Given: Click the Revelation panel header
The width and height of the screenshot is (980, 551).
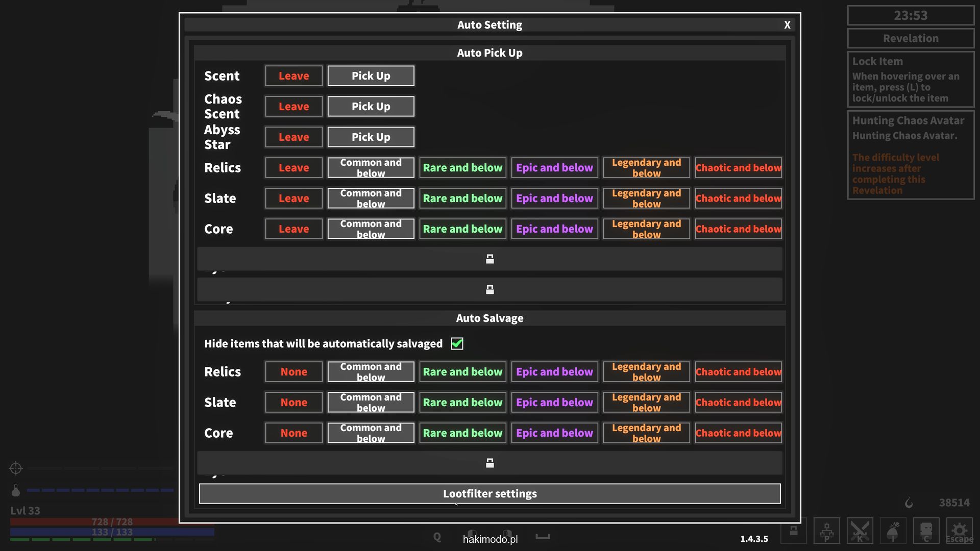Looking at the screenshot, I should (911, 39).
